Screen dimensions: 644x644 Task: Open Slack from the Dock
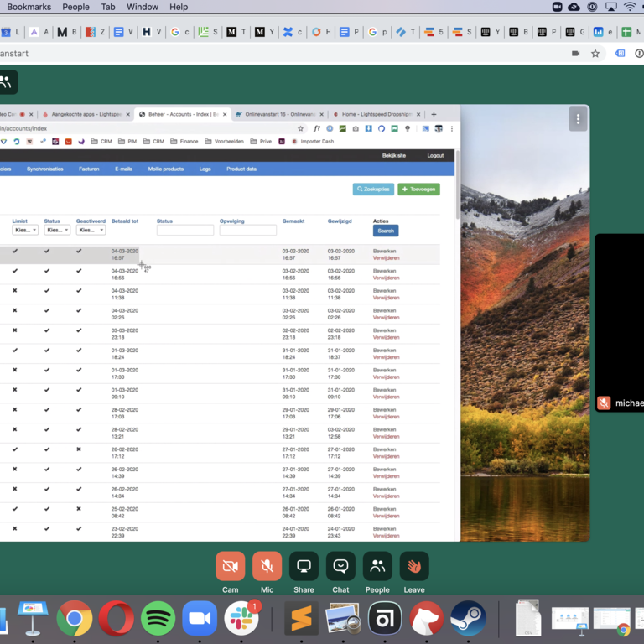point(241,620)
